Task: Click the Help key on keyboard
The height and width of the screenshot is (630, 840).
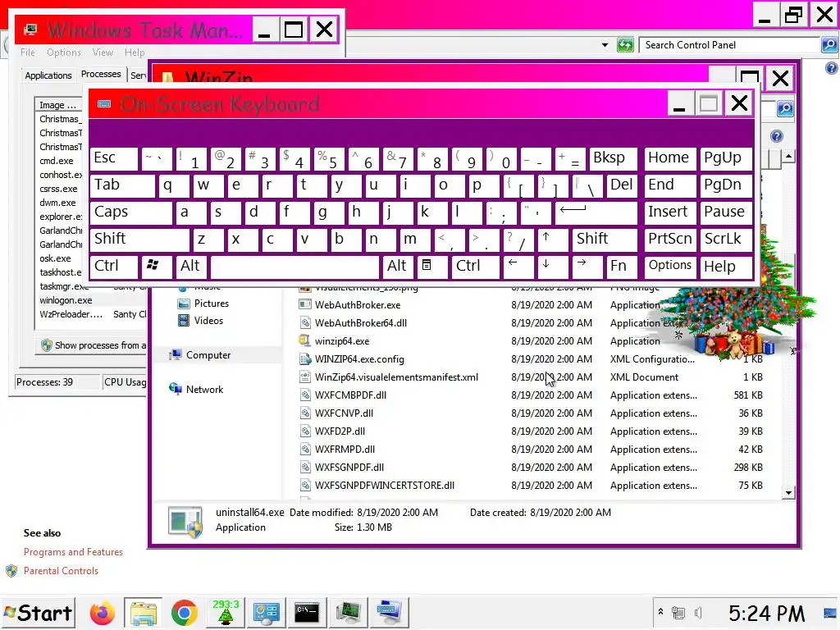Action: coord(726,267)
